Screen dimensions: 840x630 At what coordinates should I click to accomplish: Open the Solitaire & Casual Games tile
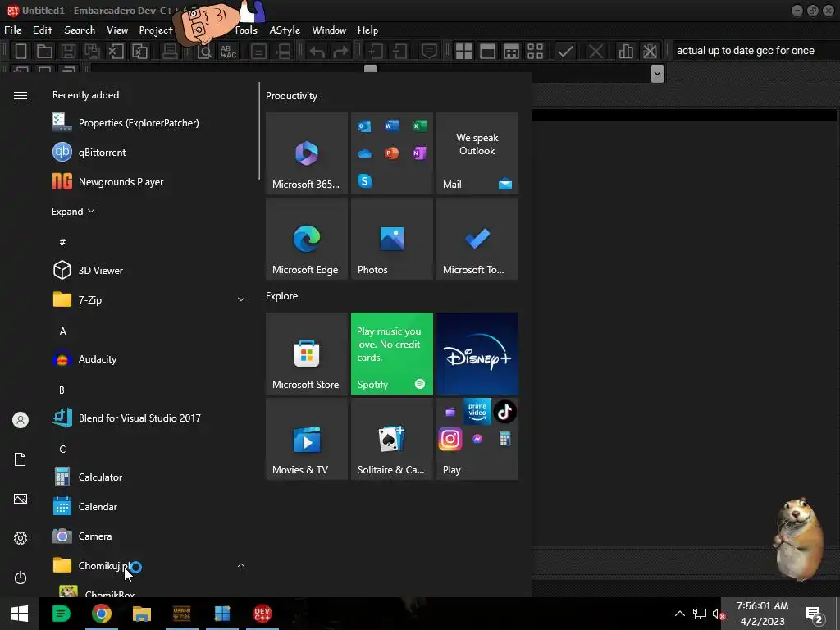392,439
